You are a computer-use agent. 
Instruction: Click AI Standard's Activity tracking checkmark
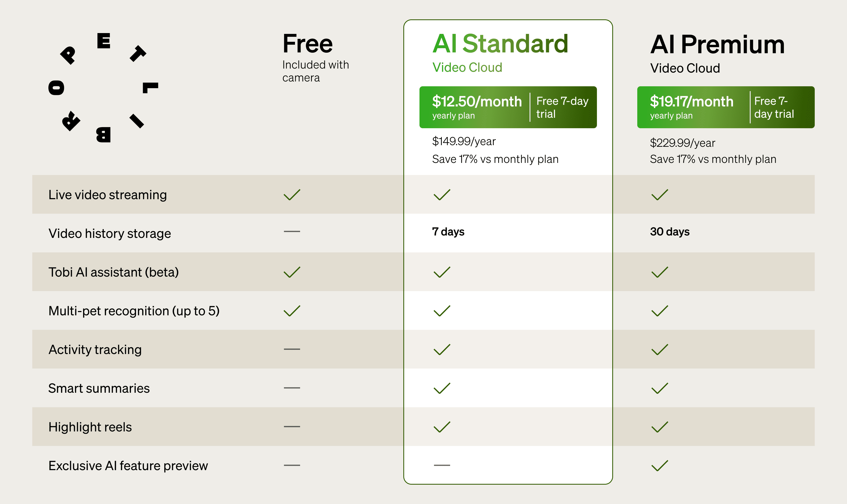[x=442, y=349]
